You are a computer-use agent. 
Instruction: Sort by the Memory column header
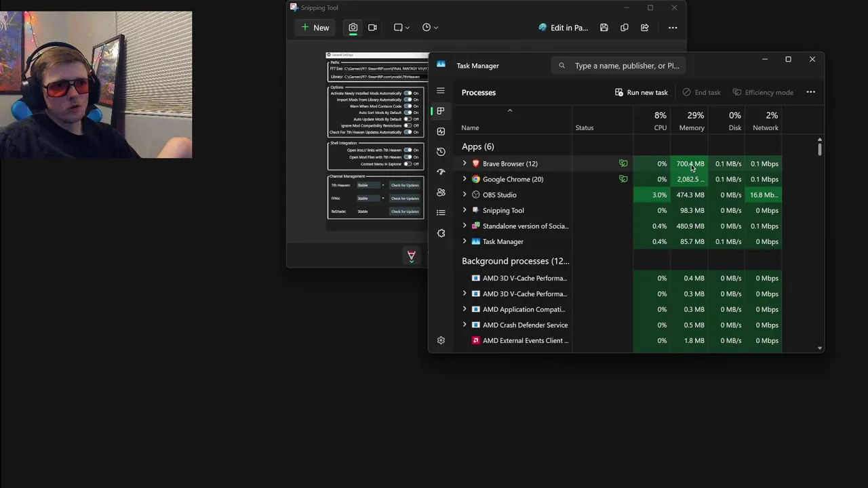pyautogui.click(x=689, y=121)
